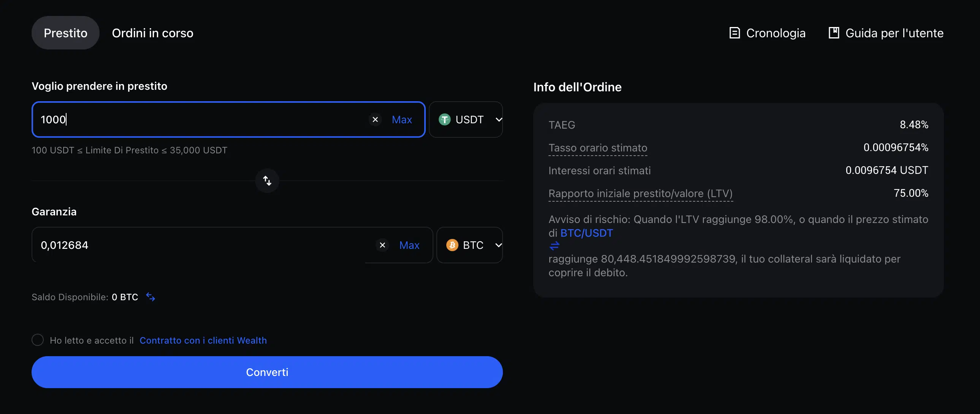Click the swap price icon below BTC/USDT
Screen dimensions: 980x414
coord(554,246)
